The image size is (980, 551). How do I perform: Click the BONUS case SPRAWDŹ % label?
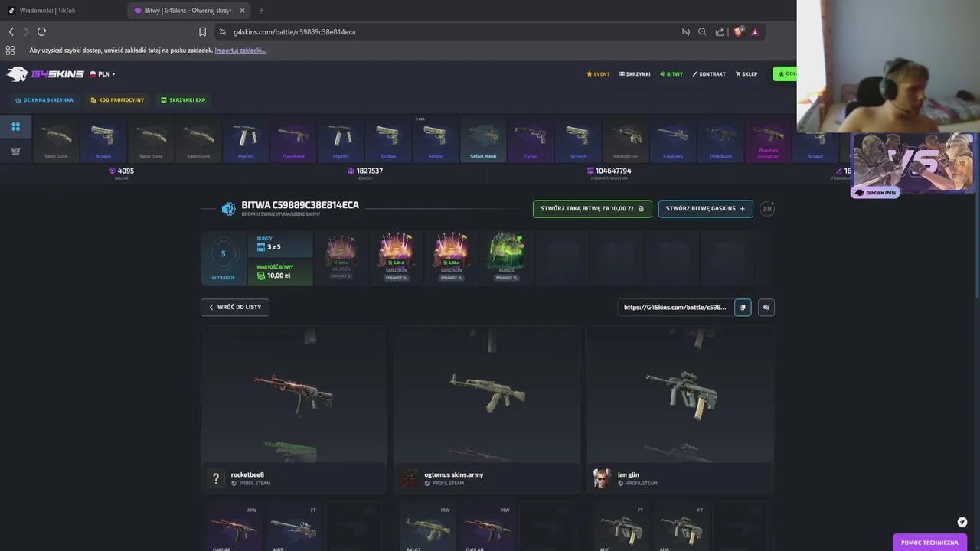pos(506,278)
